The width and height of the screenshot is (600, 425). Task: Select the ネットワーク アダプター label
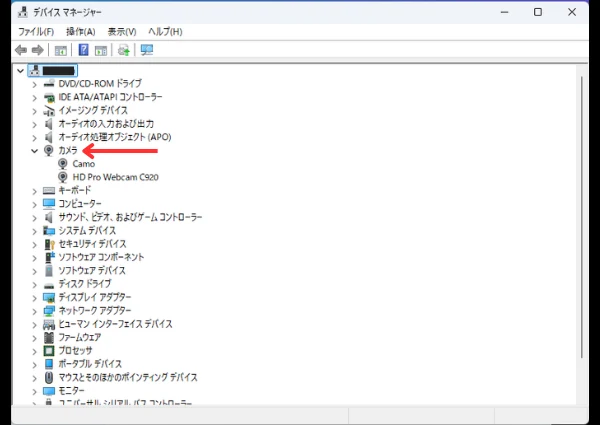pos(95,311)
